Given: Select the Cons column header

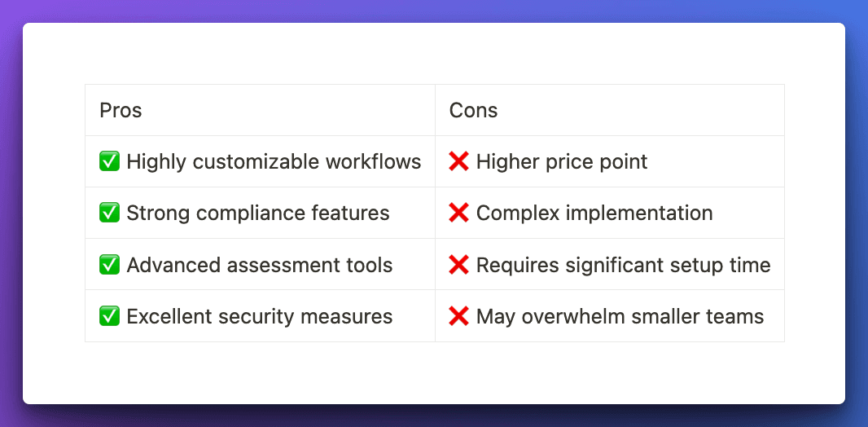Looking at the screenshot, I should pyautogui.click(x=473, y=110).
